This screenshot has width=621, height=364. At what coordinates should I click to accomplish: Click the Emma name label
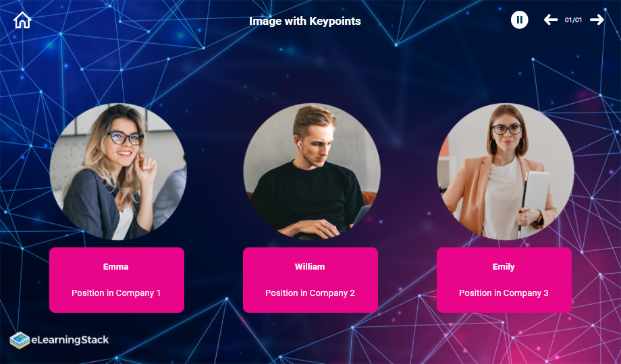tap(115, 267)
